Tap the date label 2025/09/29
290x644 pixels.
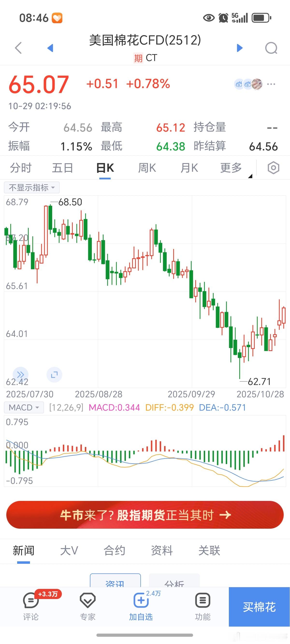[x=191, y=394]
